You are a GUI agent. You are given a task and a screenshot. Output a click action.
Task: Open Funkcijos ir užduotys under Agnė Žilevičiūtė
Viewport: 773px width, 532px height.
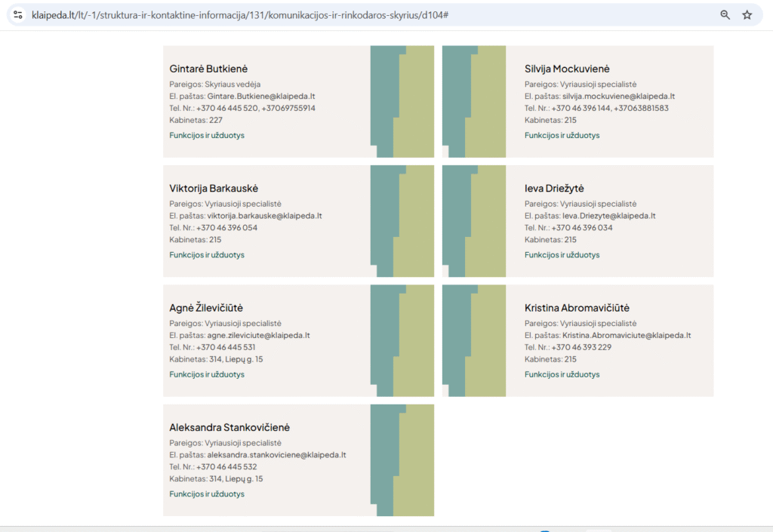pyautogui.click(x=207, y=374)
